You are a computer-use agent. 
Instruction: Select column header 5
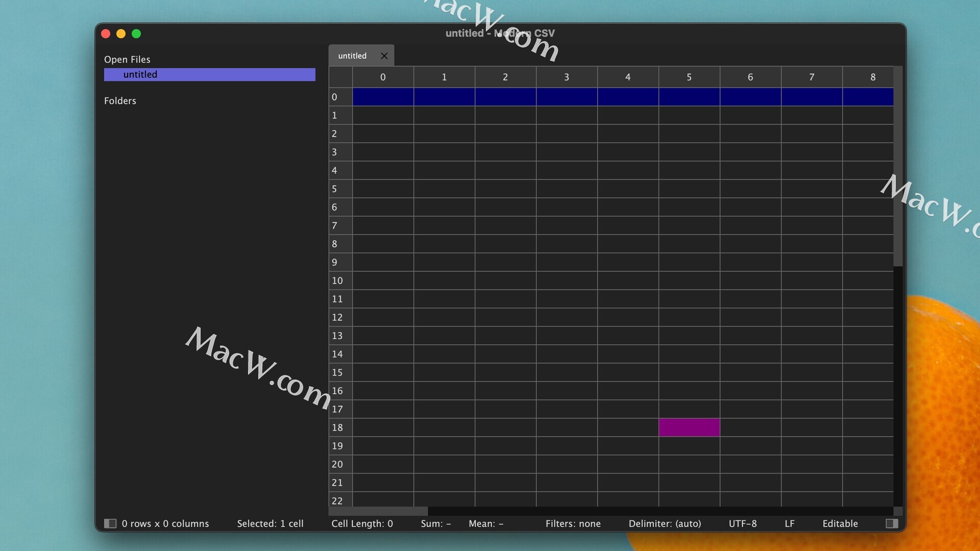689,77
